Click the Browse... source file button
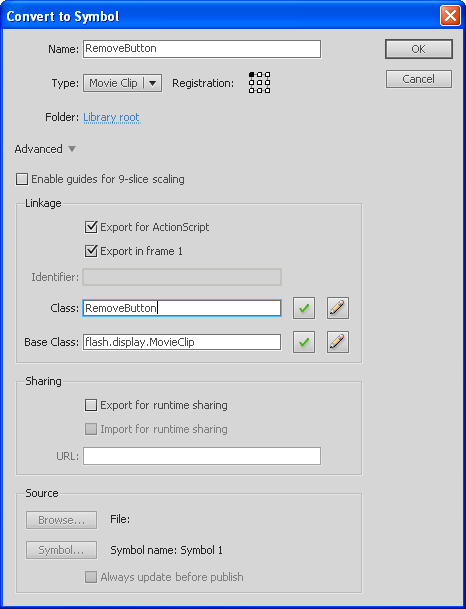 pos(61,520)
